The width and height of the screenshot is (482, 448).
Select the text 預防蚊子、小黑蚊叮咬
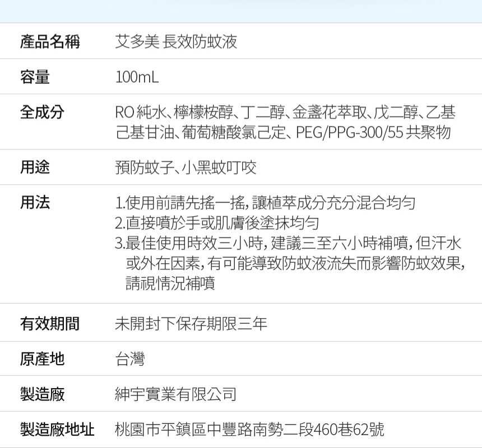pyautogui.click(x=186, y=167)
